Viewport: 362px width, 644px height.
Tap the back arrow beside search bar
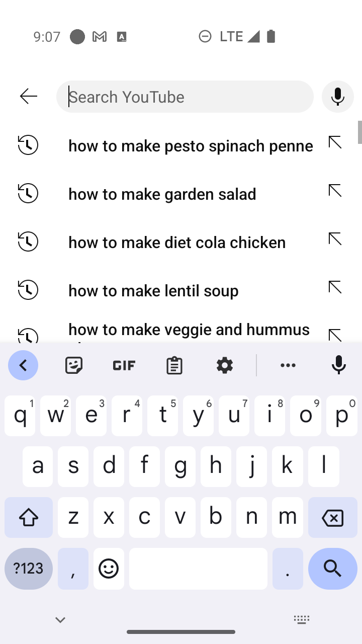[29, 96]
